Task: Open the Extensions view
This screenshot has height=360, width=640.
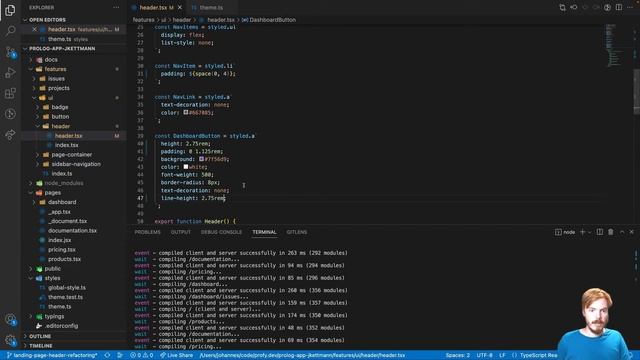Action: click(10, 93)
